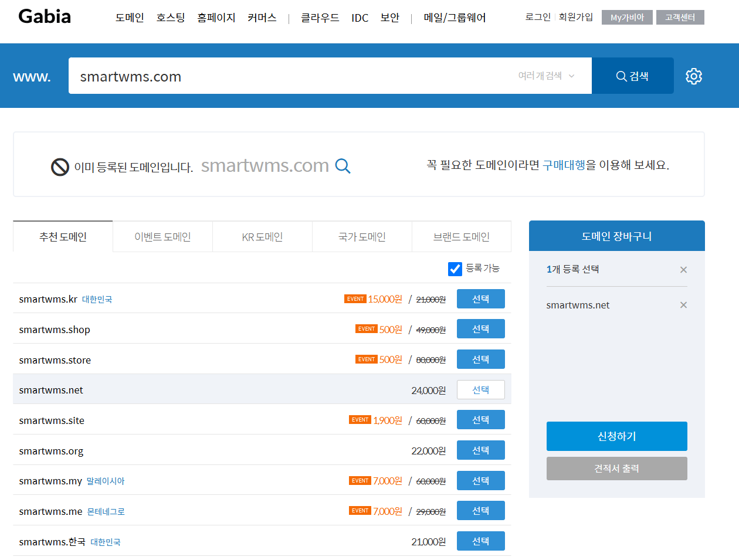Screen dimensions: 739x560
Task: Open the 호스팅 menu
Action: coord(171,18)
